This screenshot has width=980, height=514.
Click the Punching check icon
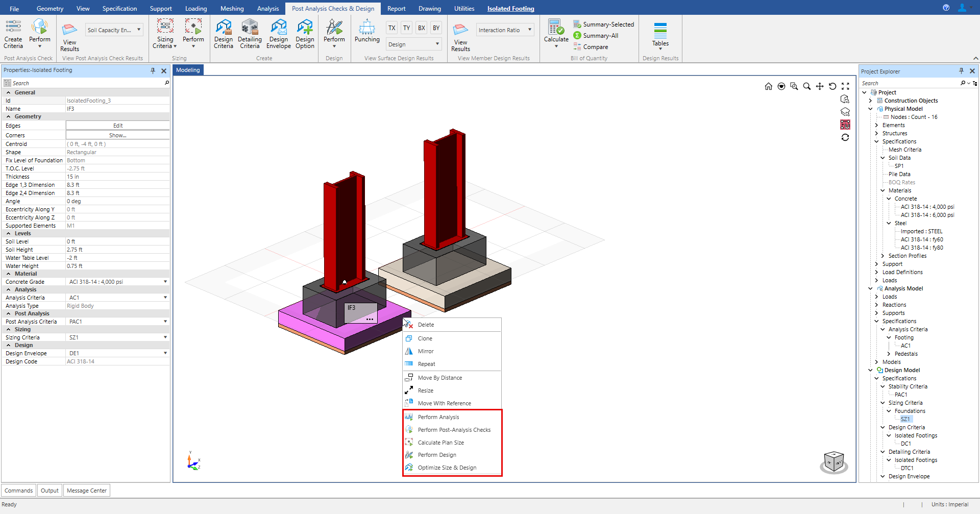pyautogui.click(x=367, y=31)
